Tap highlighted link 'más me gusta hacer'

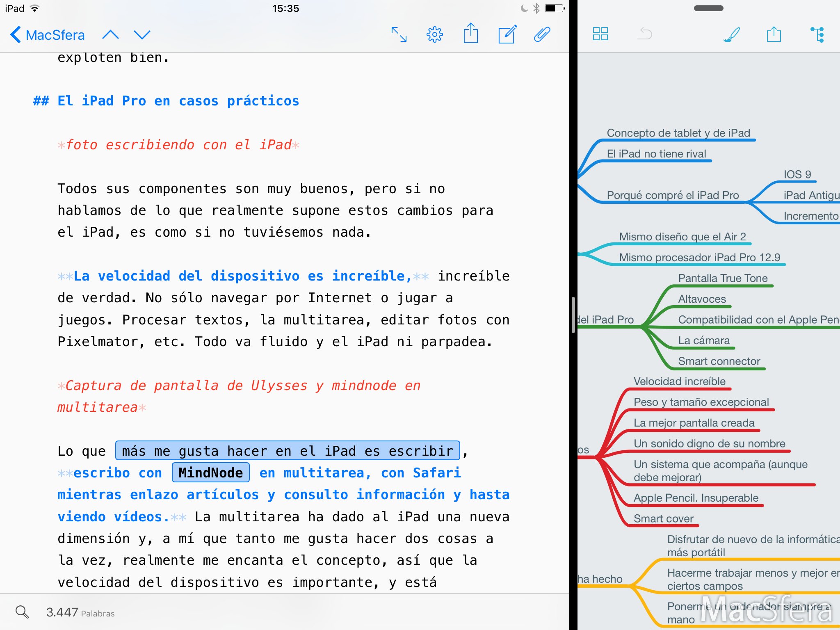(x=288, y=451)
